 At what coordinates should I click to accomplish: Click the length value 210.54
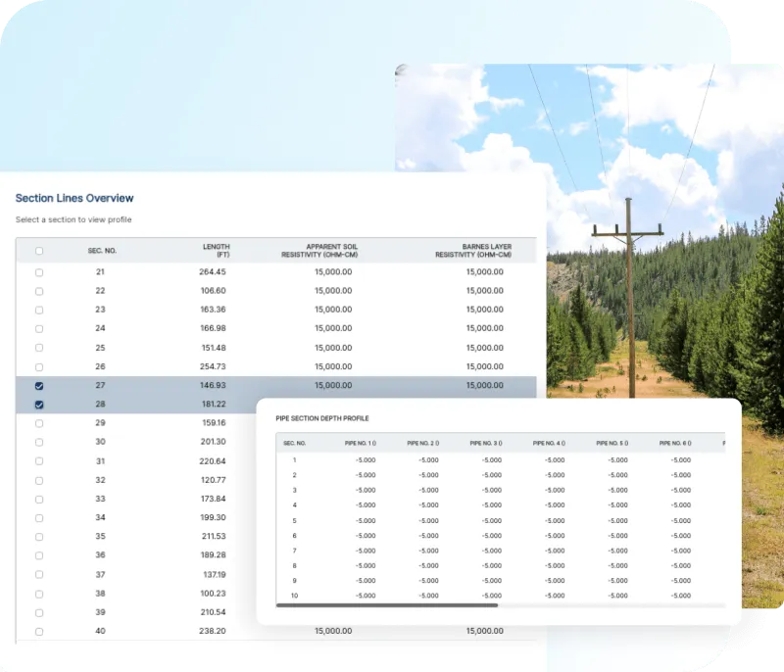click(213, 612)
